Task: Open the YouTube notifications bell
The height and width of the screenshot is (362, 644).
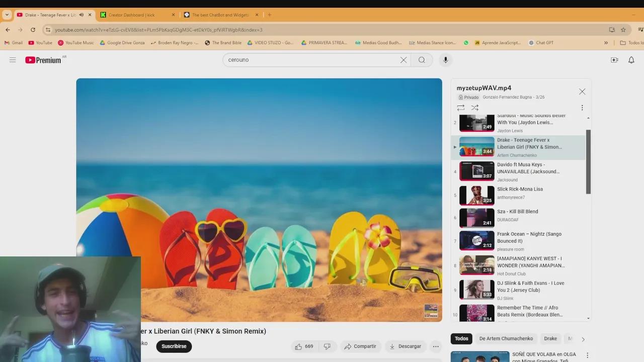Action: click(631, 60)
